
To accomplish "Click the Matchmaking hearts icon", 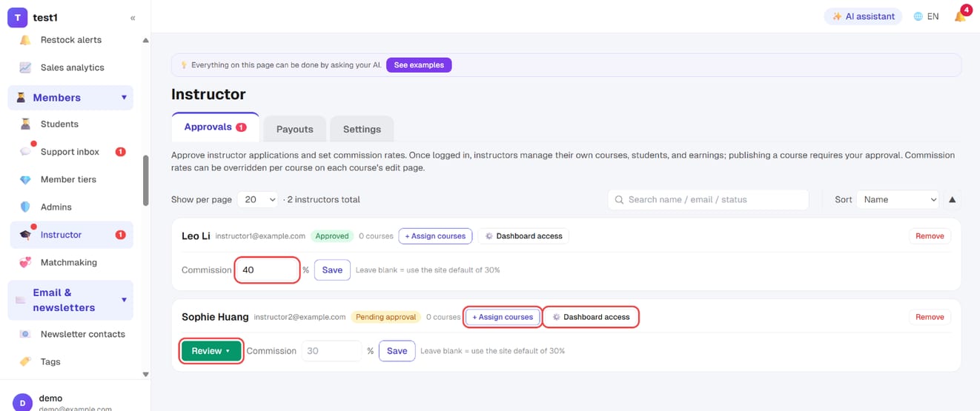I will click(25, 262).
